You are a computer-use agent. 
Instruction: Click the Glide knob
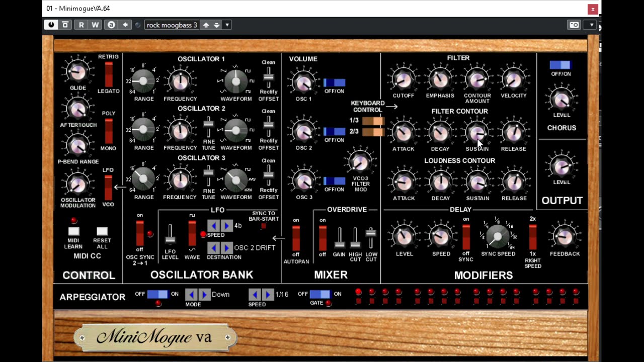coord(78,72)
